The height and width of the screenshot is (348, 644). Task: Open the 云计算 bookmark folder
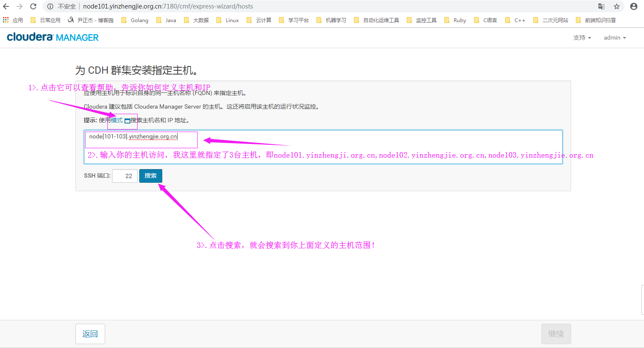(259, 20)
